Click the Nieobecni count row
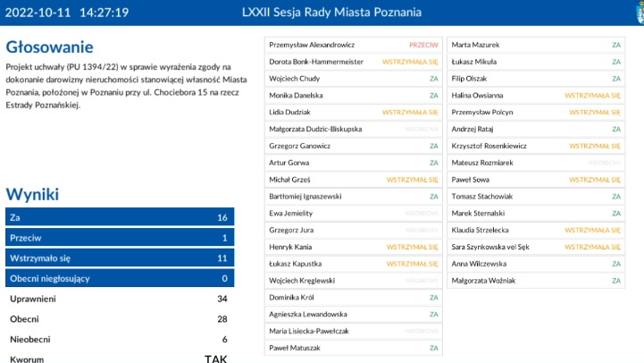644x363 pixels. (x=120, y=340)
